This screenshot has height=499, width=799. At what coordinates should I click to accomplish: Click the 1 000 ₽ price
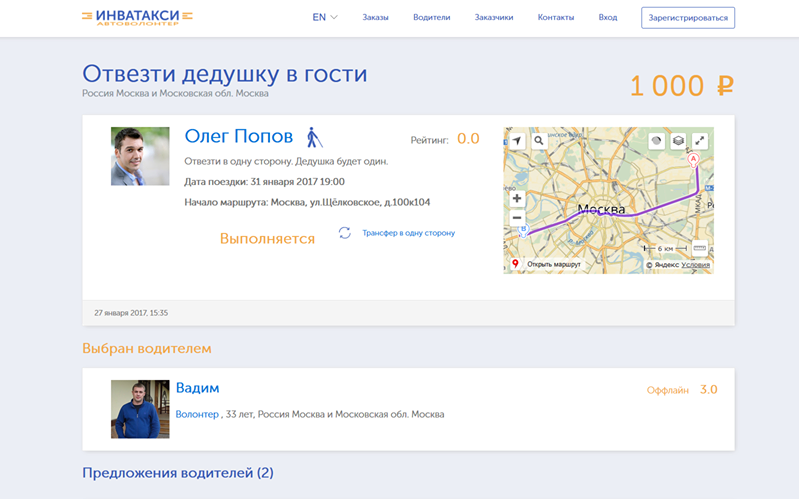(x=682, y=86)
